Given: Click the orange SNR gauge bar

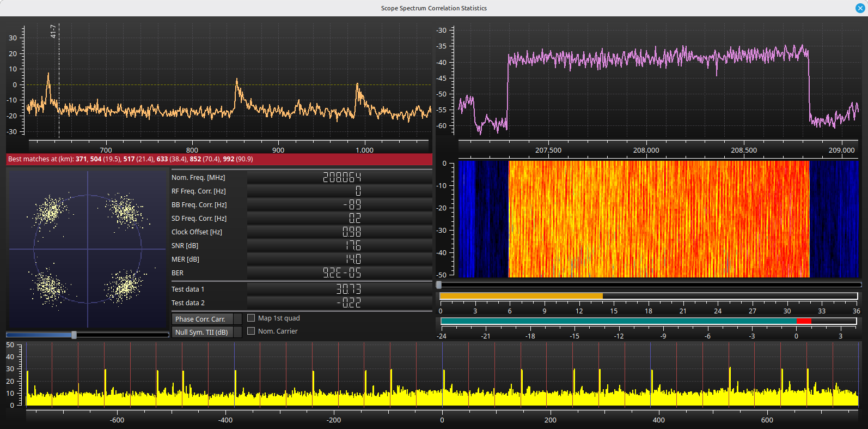Looking at the screenshot, I should [521, 296].
